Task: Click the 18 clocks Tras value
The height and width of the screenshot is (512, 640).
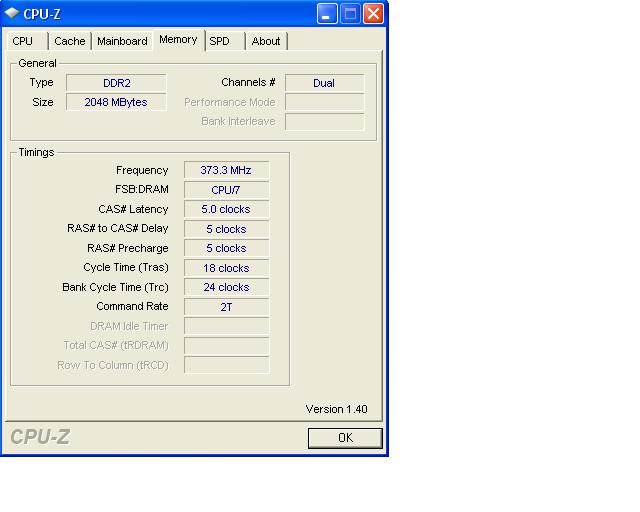Action: point(227,268)
